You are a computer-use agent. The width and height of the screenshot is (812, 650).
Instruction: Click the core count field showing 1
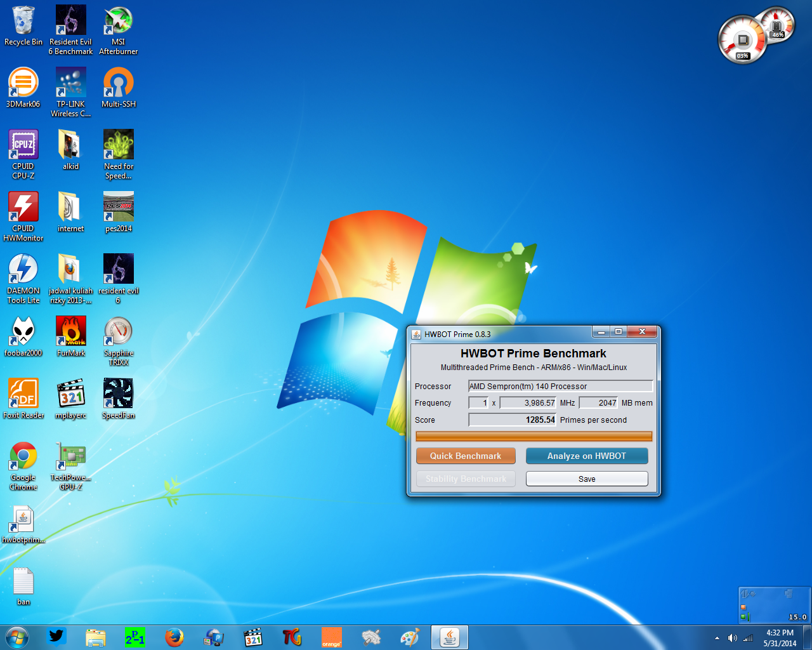478,402
